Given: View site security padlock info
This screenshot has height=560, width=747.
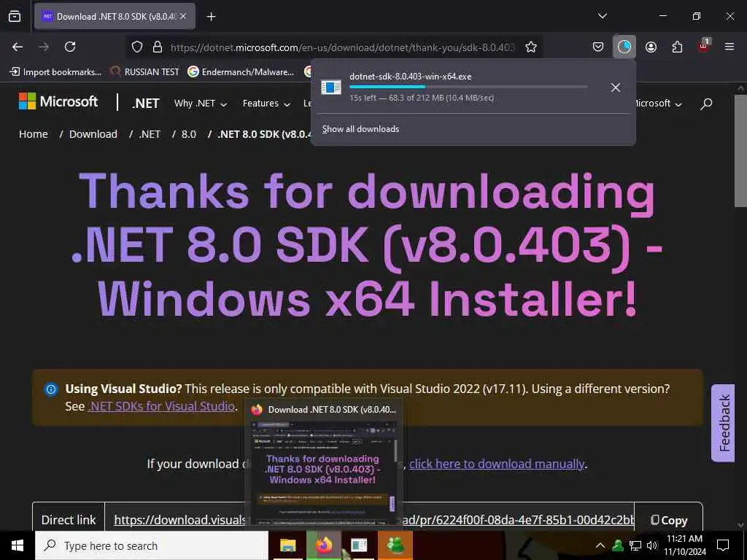Looking at the screenshot, I should tap(158, 47).
